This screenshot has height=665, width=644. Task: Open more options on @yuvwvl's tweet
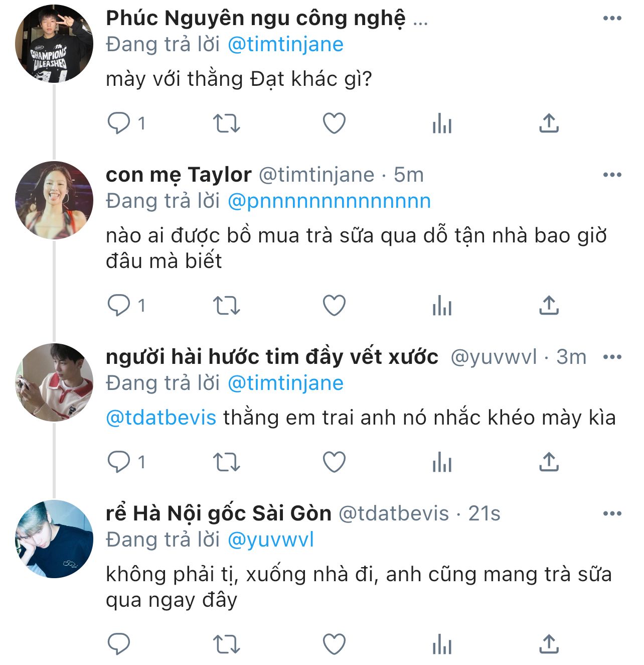point(612,357)
